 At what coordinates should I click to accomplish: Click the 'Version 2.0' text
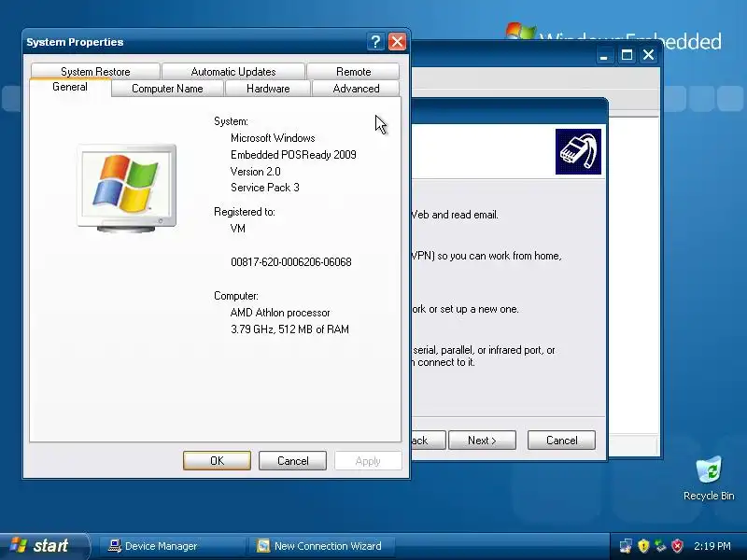(255, 171)
